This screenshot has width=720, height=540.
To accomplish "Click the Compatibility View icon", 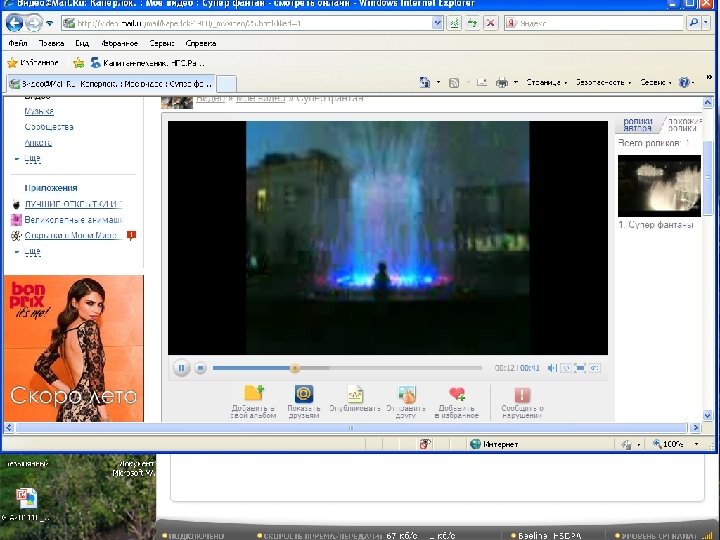I will [454, 23].
